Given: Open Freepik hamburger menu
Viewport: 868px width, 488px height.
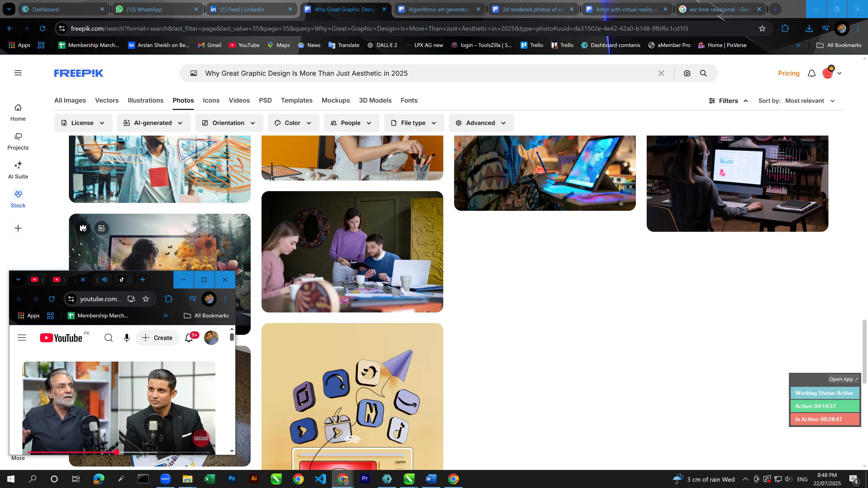Looking at the screenshot, I should [18, 73].
